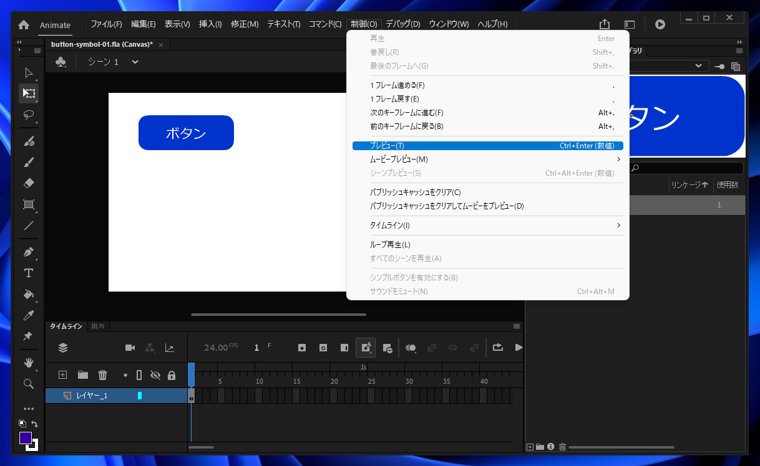Image resolution: width=760 pixels, height=466 pixels.
Task: Toggle highlight layers column header dot
Action: pyautogui.click(x=125, y=375)
